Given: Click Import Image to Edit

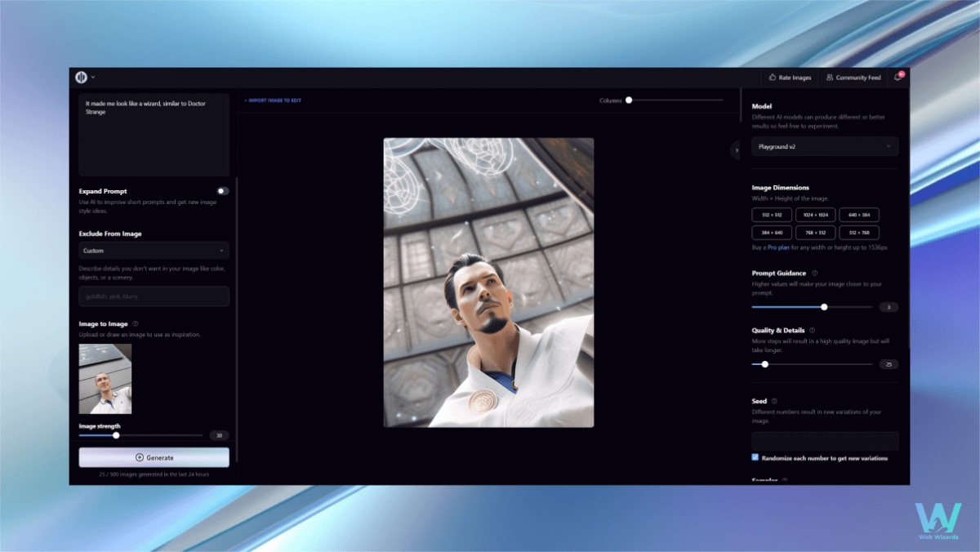Looking at the screenshot, I should 273,100.
